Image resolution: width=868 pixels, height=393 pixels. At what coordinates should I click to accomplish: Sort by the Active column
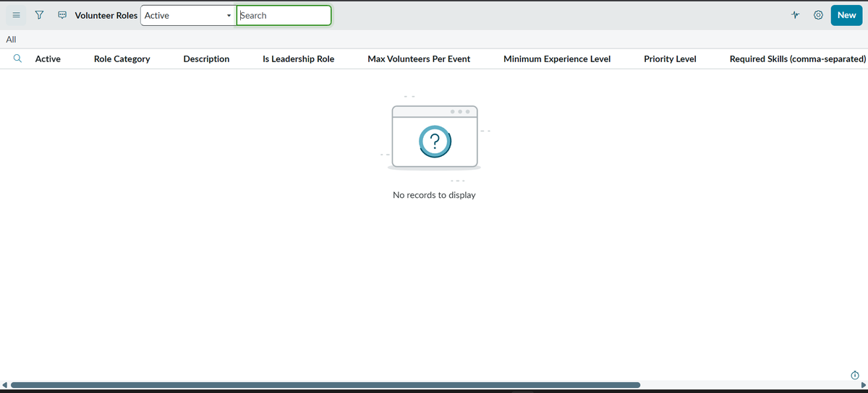click(x=48, y=59)
